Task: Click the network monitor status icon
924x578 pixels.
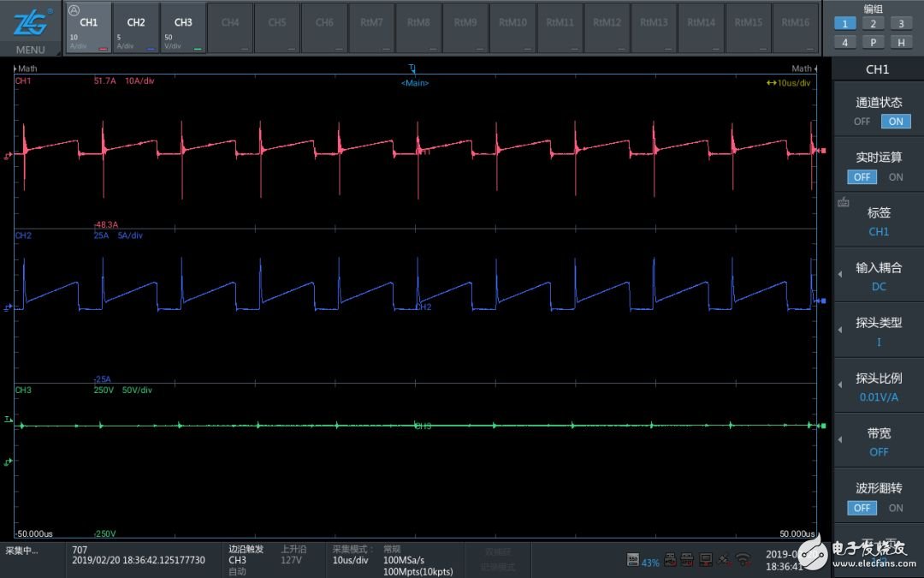Action: click(x=706, y=560)
